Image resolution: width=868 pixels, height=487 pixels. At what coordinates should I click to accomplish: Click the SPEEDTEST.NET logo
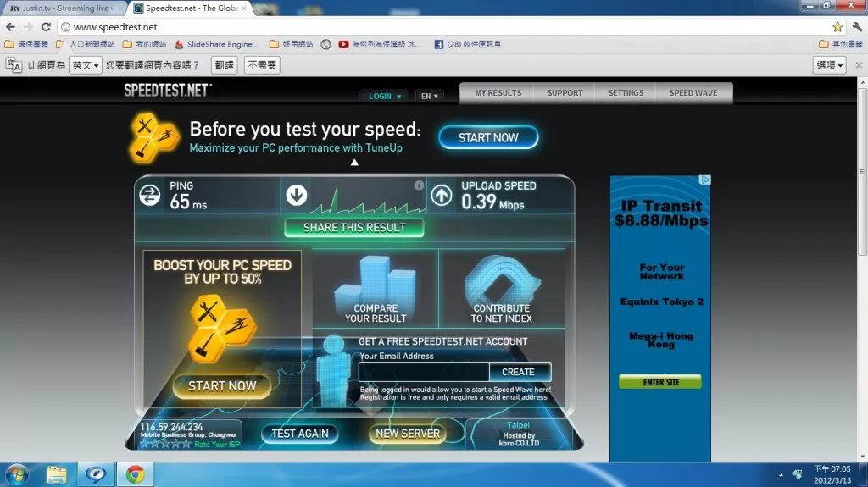pos(167,91)
